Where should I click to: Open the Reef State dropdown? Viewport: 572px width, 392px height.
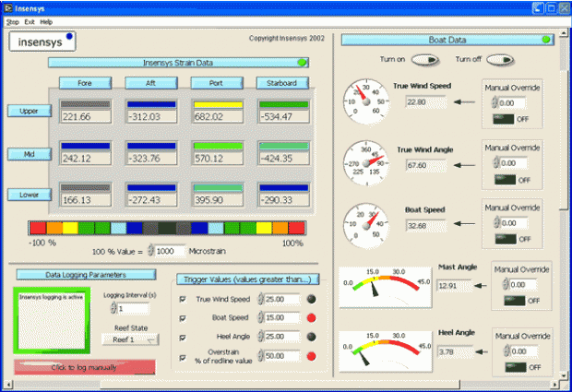[130, 339]
